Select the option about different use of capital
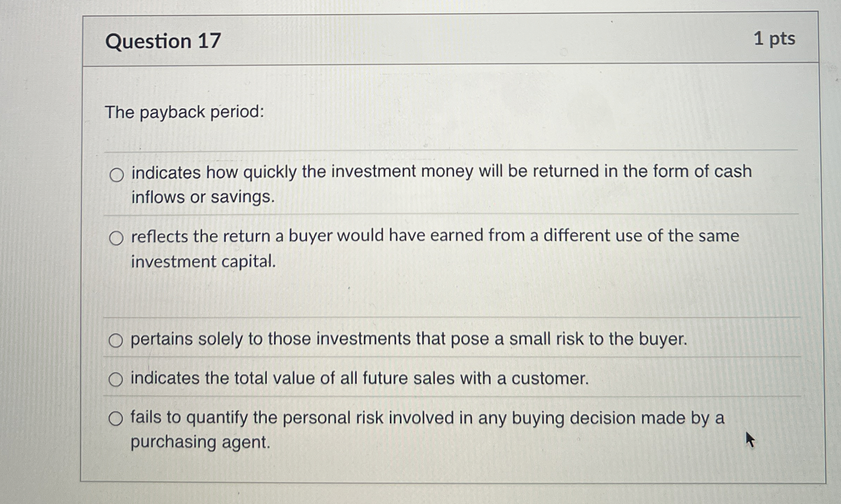841x504 pixels. [118, 237]
